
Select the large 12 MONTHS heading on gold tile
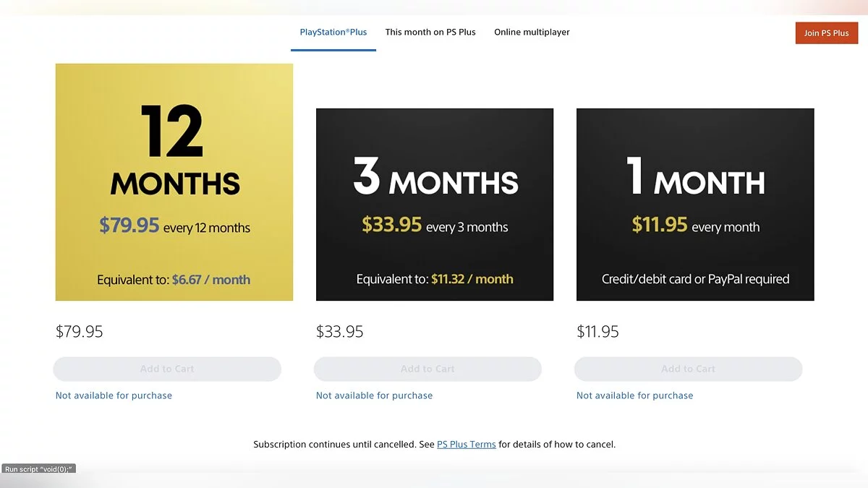[174, 152]
